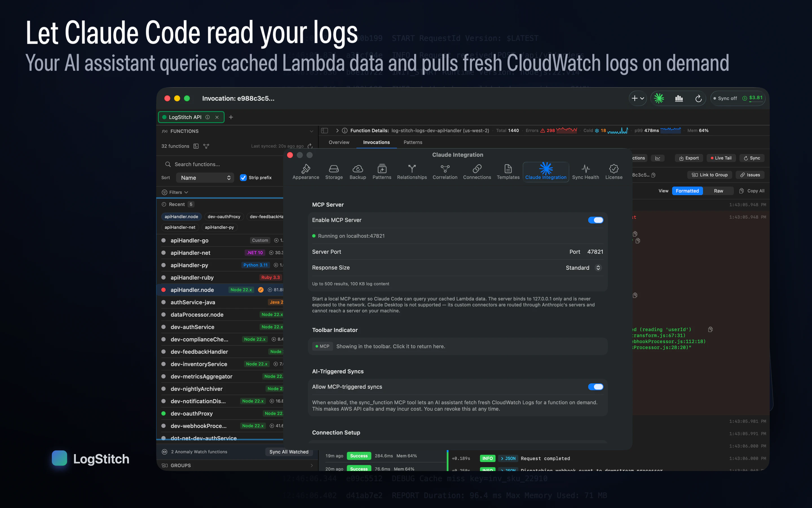Viewport: 812px width, 508px height.
Task: Click Sync All Watched button
Action: click(289, 452)
